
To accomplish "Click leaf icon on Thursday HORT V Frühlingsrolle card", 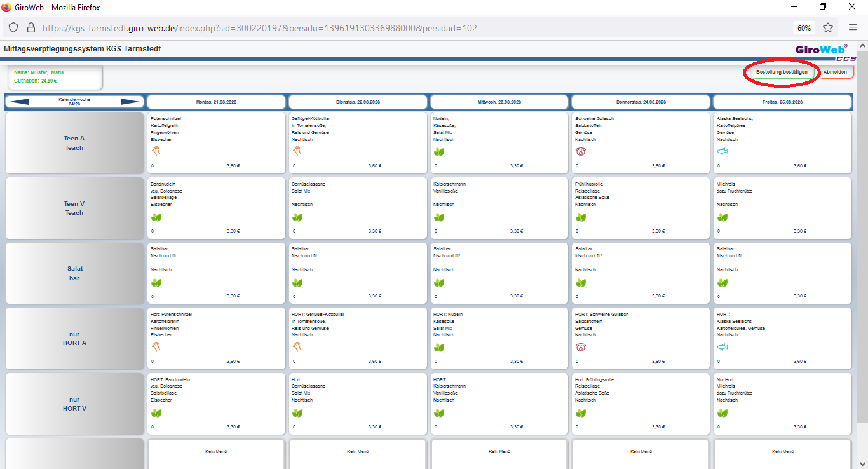I will click(x=580, y=412).
